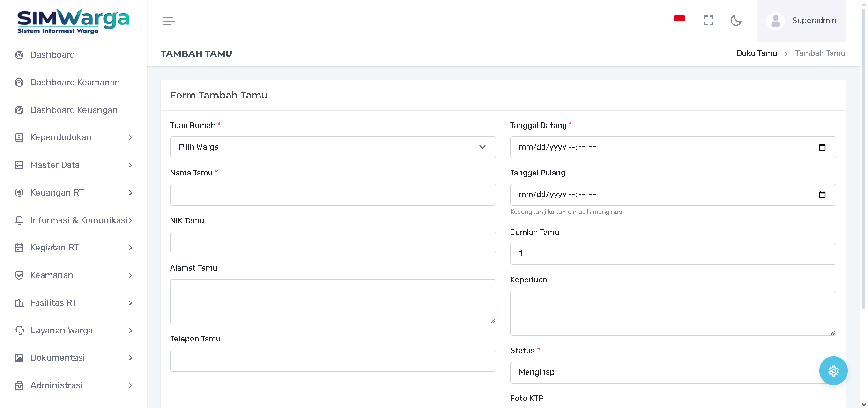Click the SIMWarga logo
The width and height of the screenshot is (868, 408).
[73, 21]
